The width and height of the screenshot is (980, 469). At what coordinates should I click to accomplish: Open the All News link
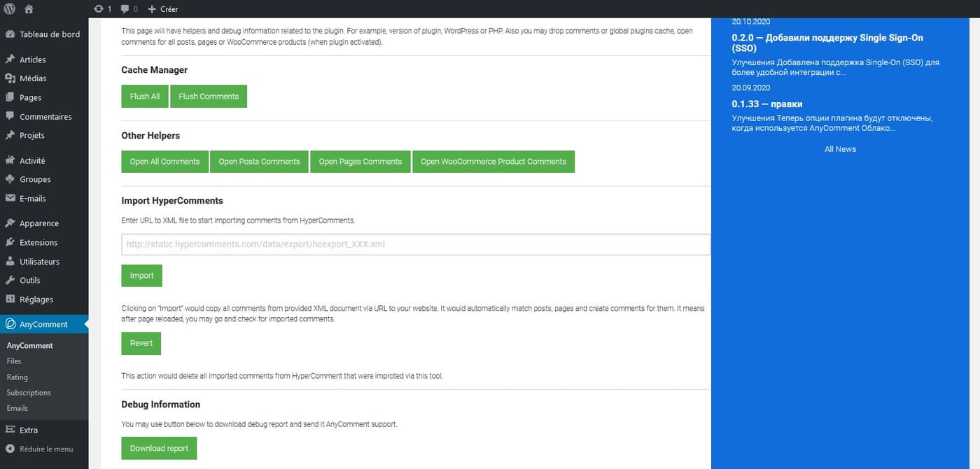tap(840, 149)
